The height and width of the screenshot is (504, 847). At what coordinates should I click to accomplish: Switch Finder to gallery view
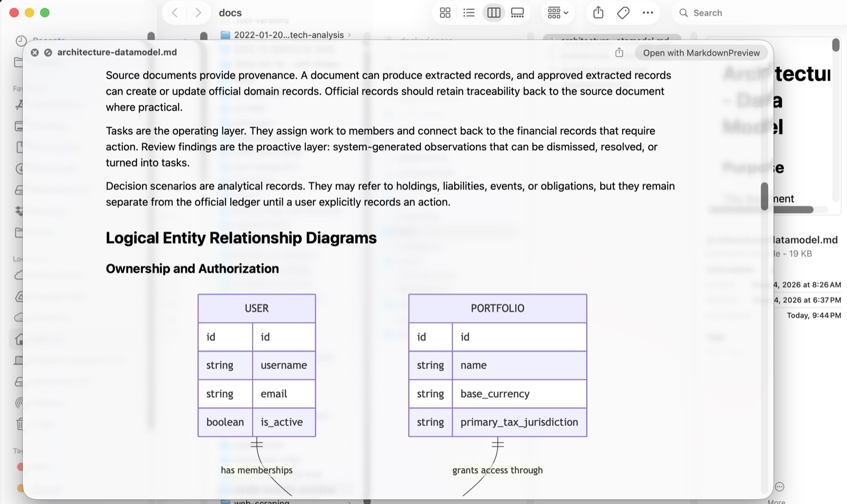pyautogui.click(x=517, y=13)
